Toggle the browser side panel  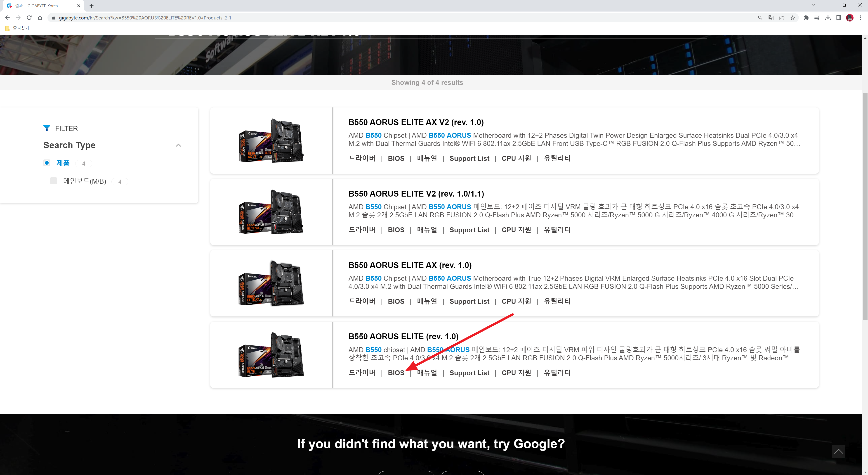[839, 18]
